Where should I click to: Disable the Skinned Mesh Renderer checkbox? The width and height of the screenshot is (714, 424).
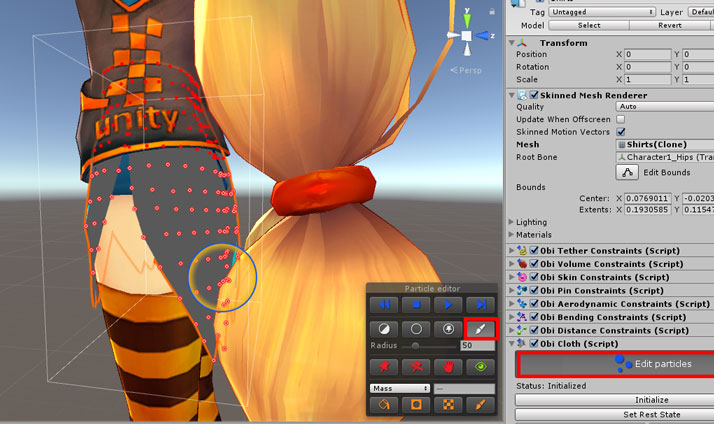click(534, 95)
